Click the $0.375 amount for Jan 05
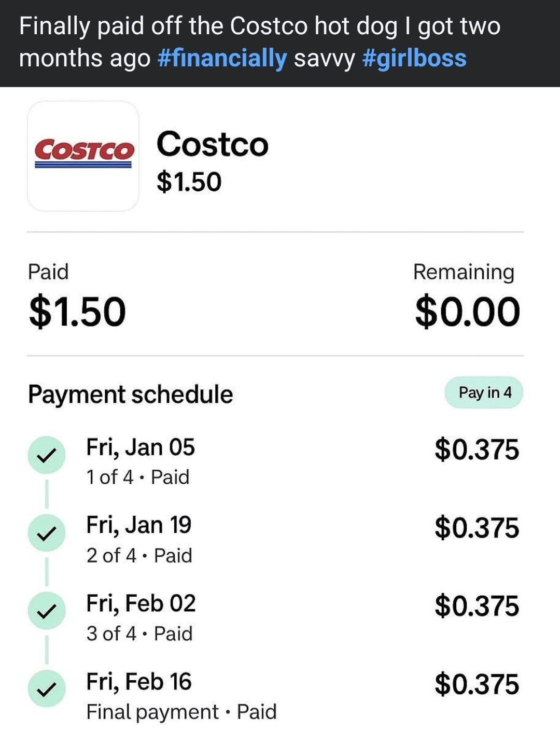 (x=477, y=450)
